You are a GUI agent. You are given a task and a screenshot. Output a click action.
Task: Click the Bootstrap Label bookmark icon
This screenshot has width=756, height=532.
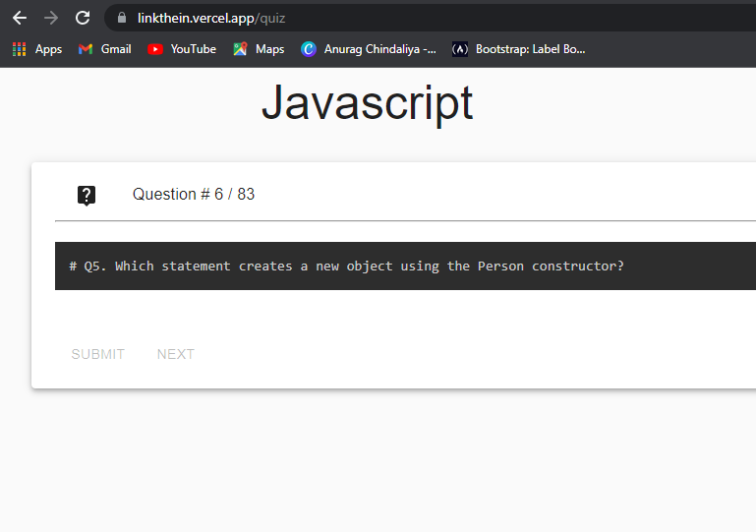460,49
